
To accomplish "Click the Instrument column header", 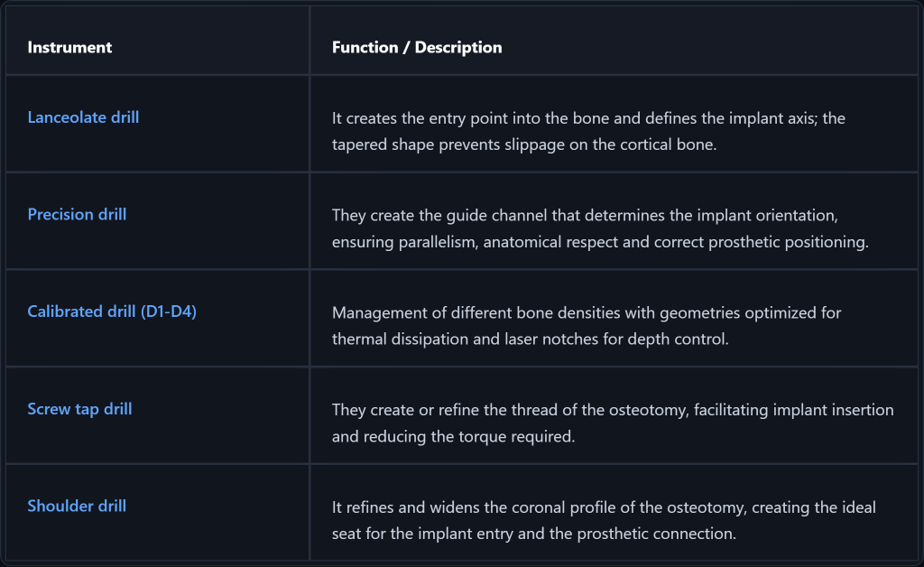I will click(69, 47).
